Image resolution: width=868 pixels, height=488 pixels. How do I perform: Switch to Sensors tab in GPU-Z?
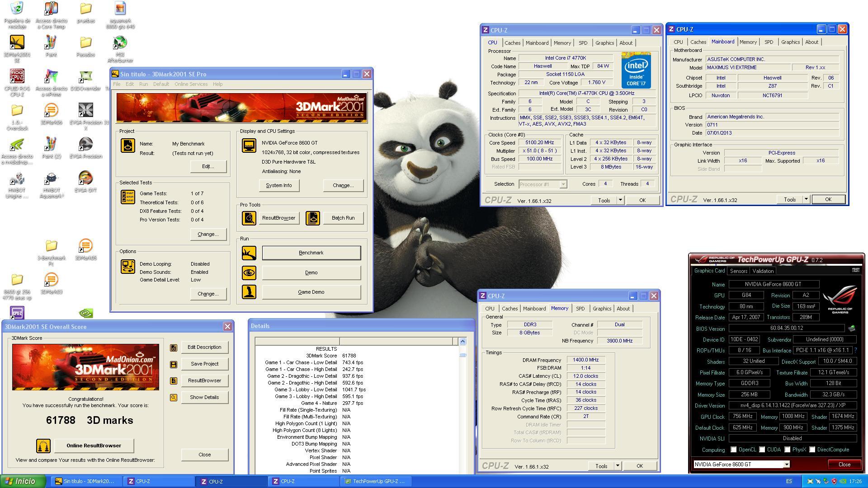[x=738, y=271]
